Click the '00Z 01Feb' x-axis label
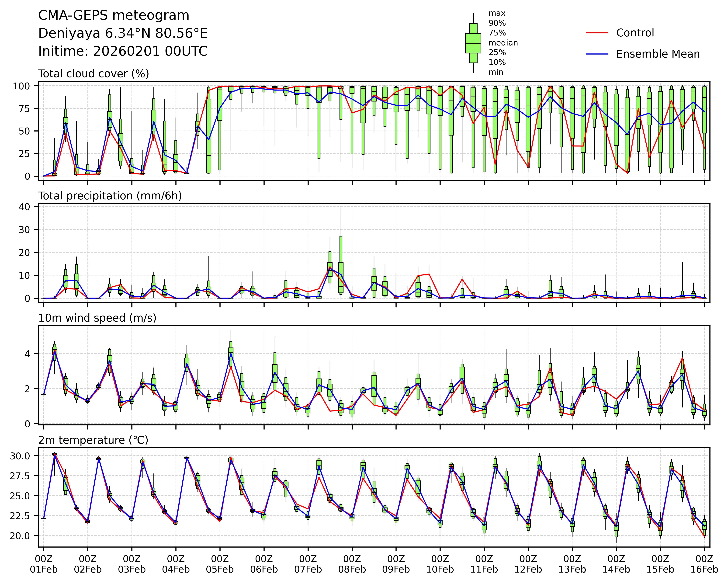The width and height of the screenshot is (728, 584). coord(44,564)
